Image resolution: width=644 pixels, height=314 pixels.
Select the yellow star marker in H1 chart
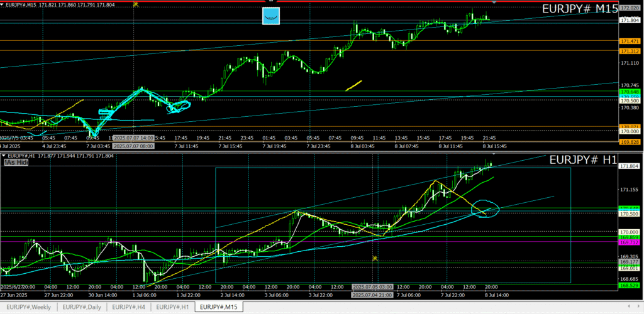click(375, 258)
